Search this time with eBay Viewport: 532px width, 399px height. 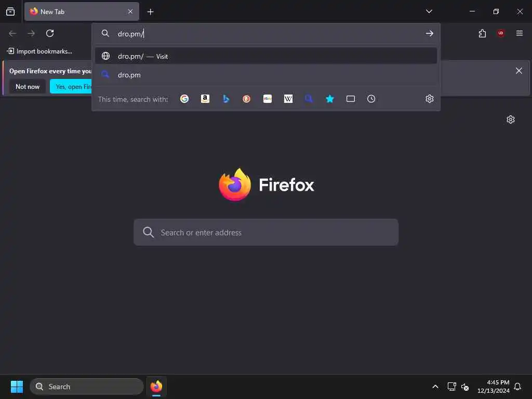268,99
